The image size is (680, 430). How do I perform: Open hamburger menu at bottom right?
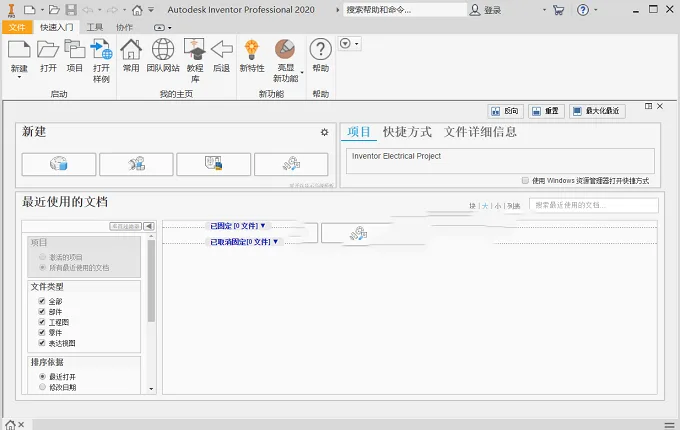coord(669,425)
